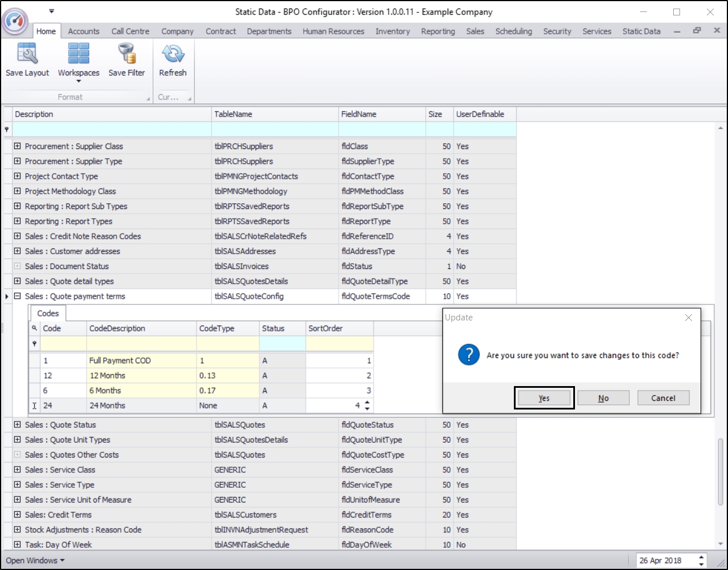The width and height of the screenshot is (728, 570).
Task: Confirm saving changes with Yes
Action: tap(544, 398)
